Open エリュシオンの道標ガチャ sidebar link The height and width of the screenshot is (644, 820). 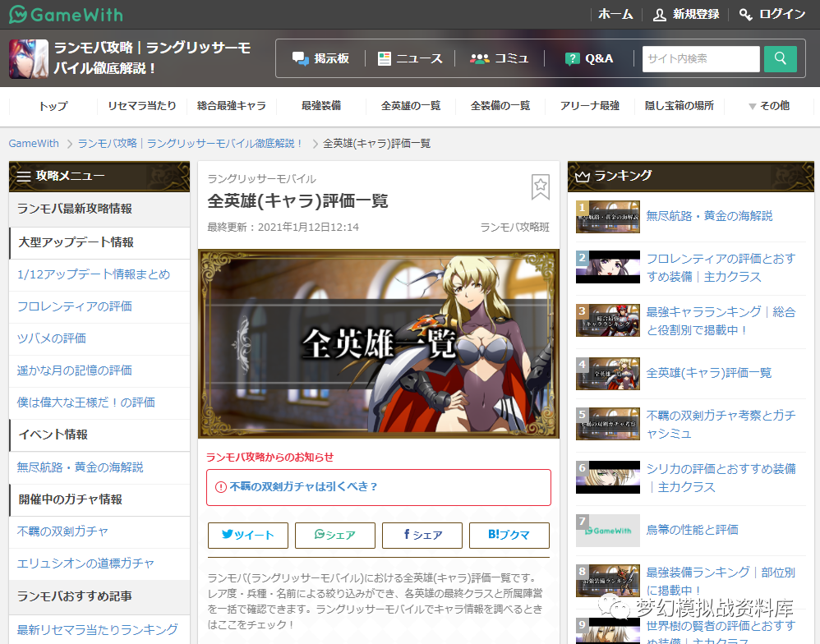tap(85, 563)
